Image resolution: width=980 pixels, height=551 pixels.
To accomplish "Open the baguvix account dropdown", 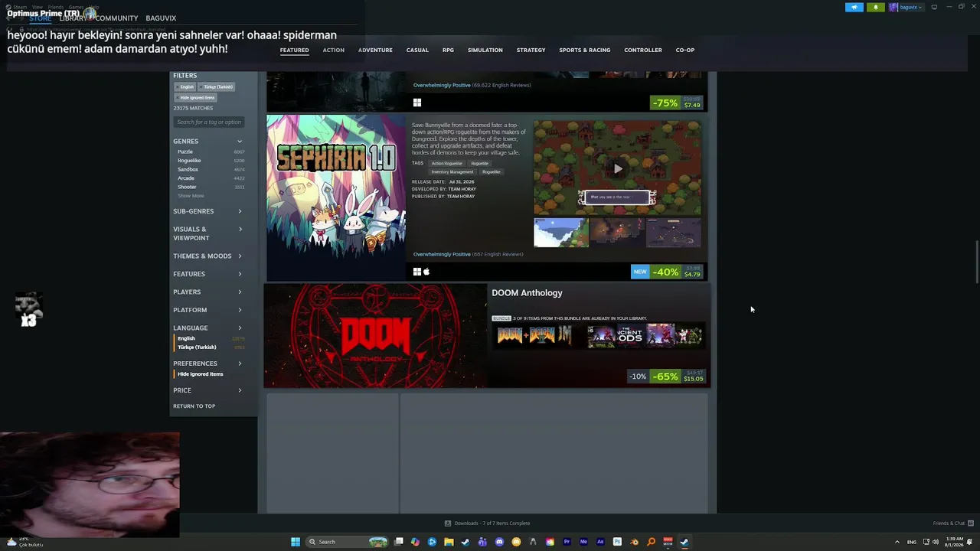I will pyautogui.click(x=906, y=8).
